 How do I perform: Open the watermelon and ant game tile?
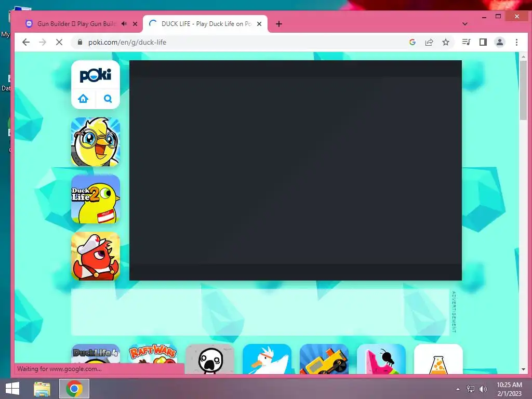point(381,359)
